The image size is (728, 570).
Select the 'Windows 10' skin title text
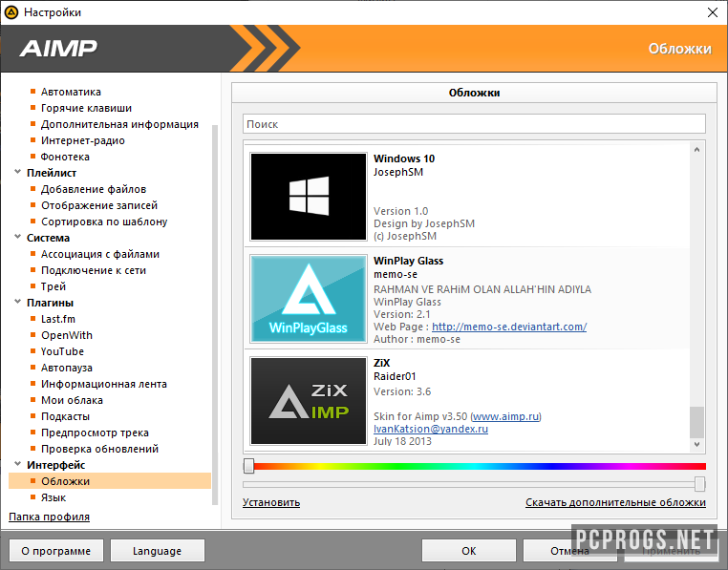[404, 158]
